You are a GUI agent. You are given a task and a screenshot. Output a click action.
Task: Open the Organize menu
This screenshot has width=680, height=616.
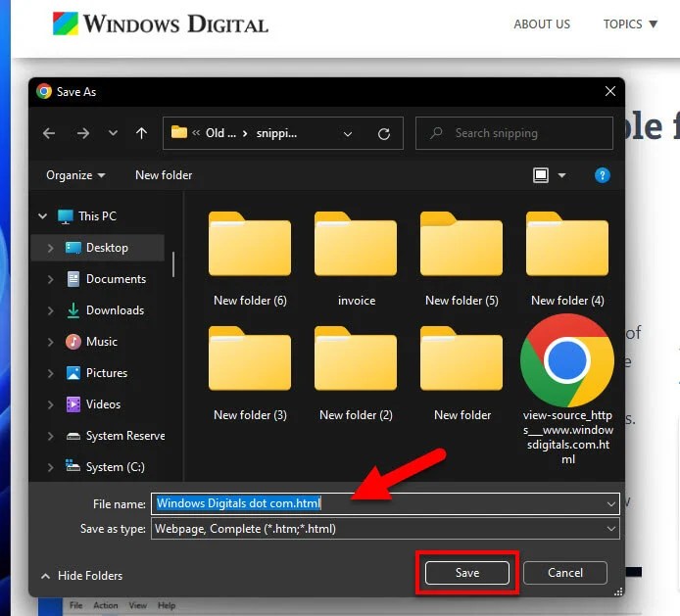(x=75, y=175)
